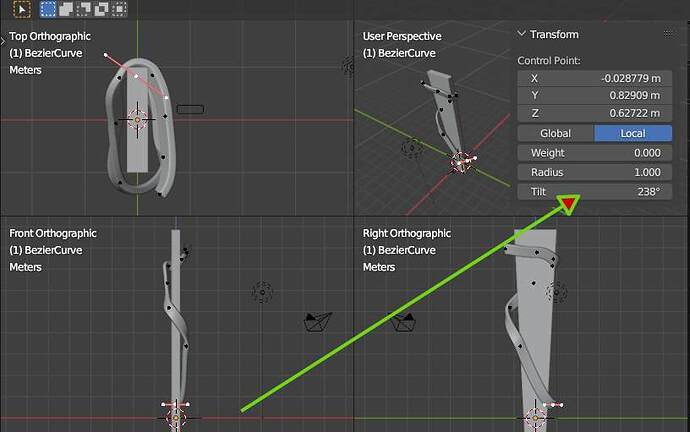The image size is (690, 432).
Task: Select the light object in Right Orthographic view
Action: click(556, 292)
